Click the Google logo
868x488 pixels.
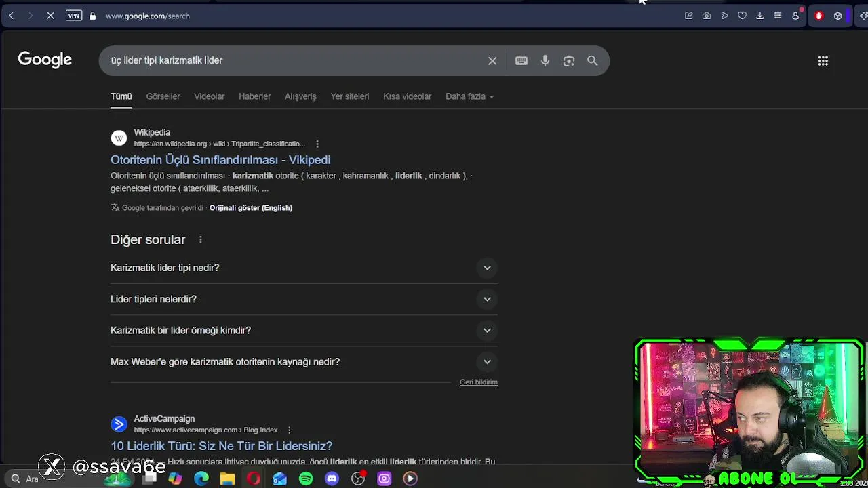pyautogui.click(x=45, y=60)
